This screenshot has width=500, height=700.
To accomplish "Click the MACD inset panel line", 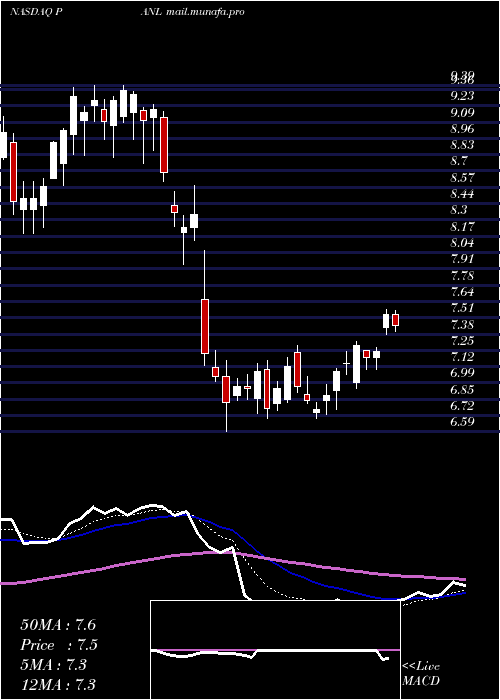I will point(270,654).
